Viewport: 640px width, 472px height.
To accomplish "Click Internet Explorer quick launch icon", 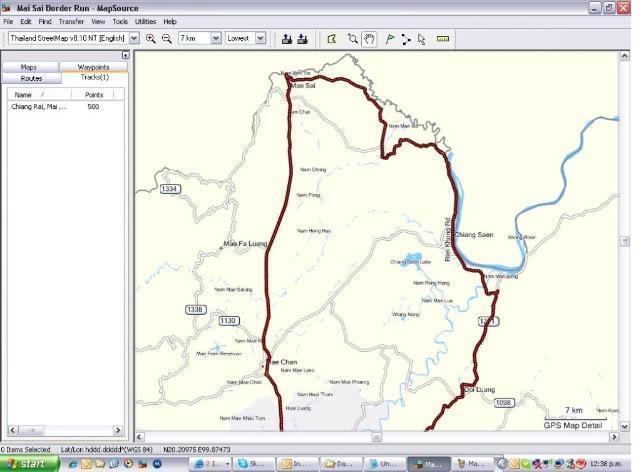I will [x=73, y=464].
